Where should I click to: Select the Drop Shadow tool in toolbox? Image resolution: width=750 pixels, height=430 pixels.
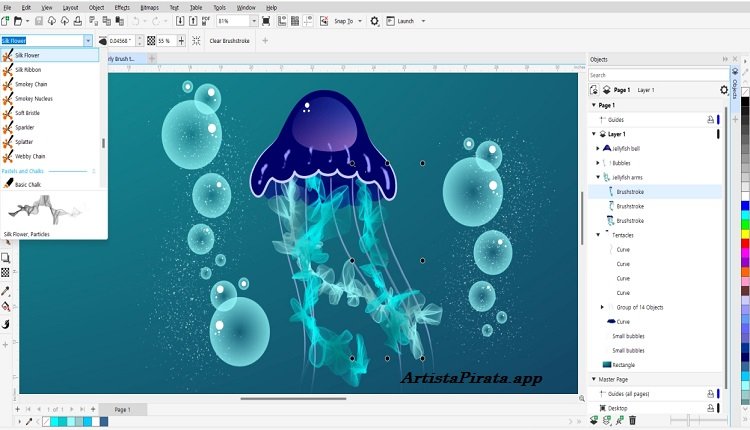click(x=6, y=254)
